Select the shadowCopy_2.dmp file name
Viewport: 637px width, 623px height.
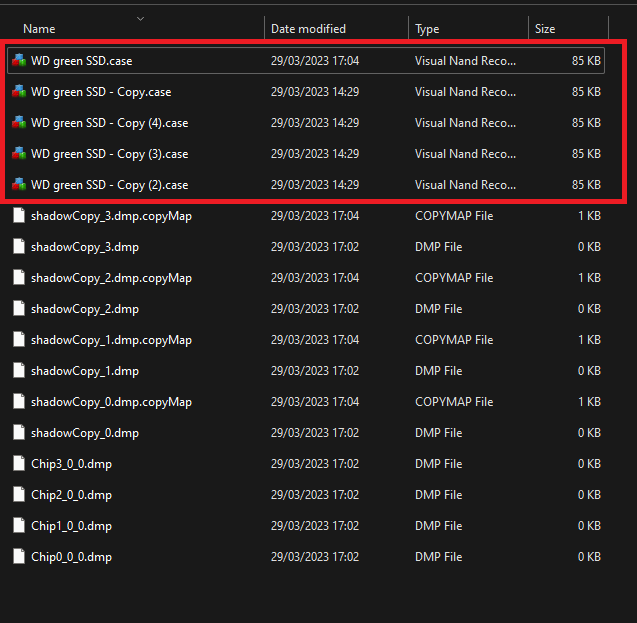click(x=85, y=309)
